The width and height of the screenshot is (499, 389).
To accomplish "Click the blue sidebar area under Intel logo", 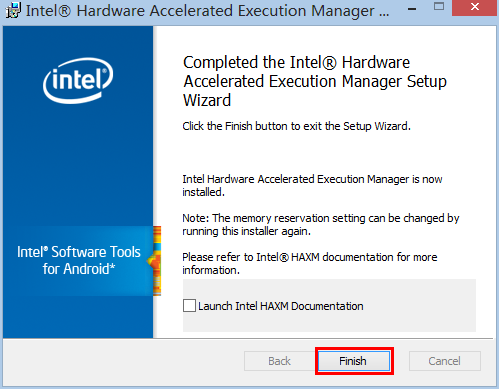I will point(78,163).
